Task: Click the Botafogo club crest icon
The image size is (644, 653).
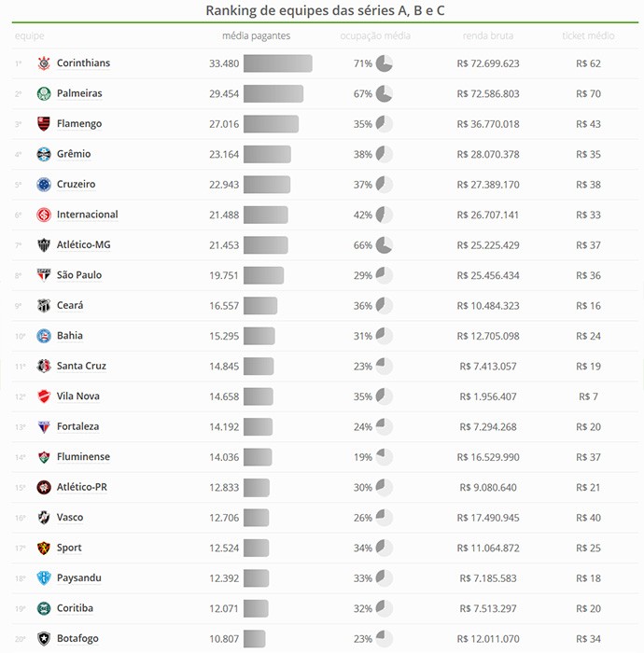Action: click(x=43, y=639)
